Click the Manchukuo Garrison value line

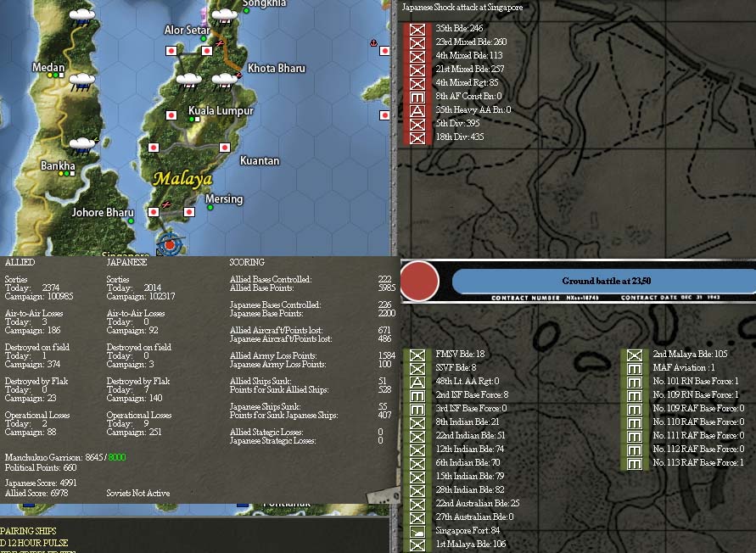pyautogui.click(x=65, y=457)
